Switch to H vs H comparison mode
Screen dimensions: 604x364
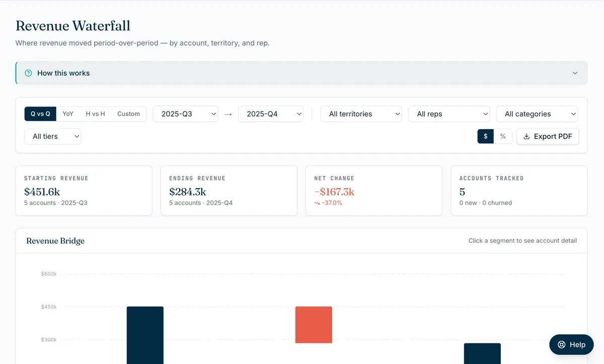95,114
